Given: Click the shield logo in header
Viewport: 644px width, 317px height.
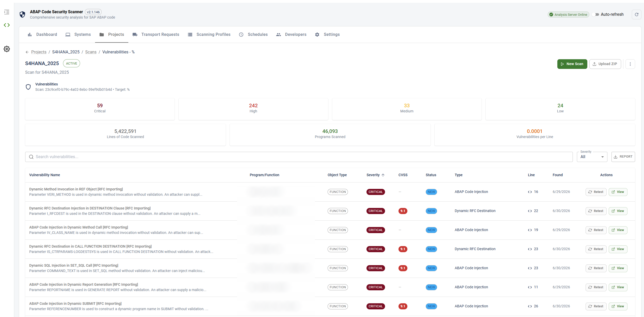Looking at the screenshot, I should coord(22,14).
